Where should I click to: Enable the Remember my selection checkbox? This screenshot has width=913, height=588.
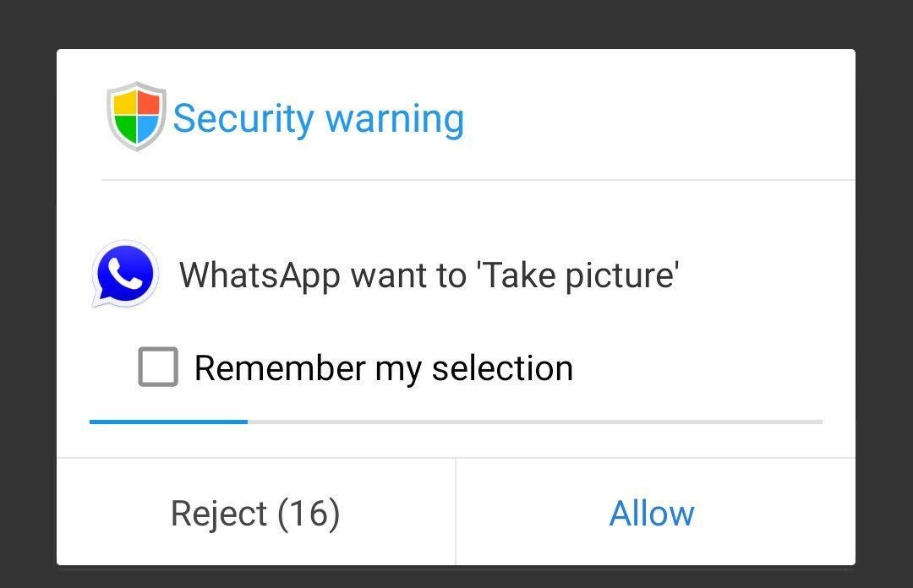tap(158, 367)
